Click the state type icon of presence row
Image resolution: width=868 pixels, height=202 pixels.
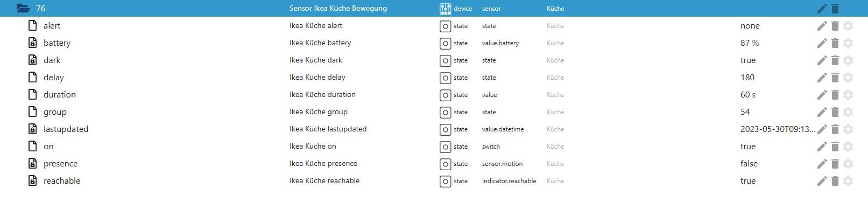point(445,164)
